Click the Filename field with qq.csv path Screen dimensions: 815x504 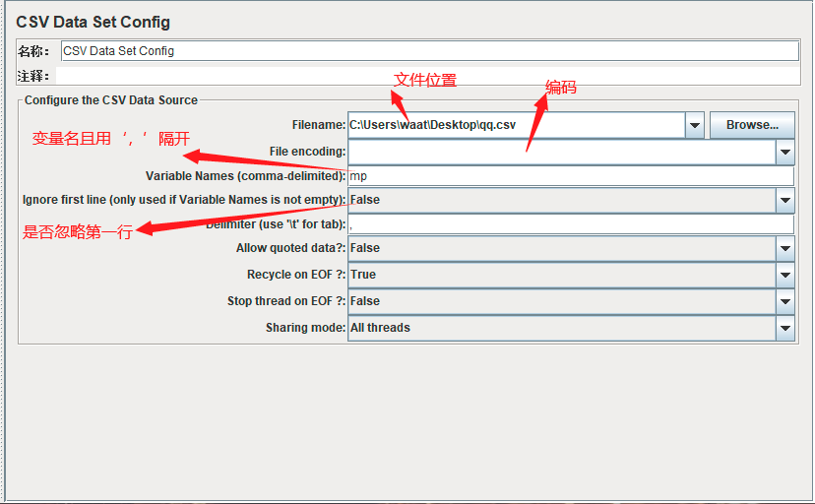(516, 125)
